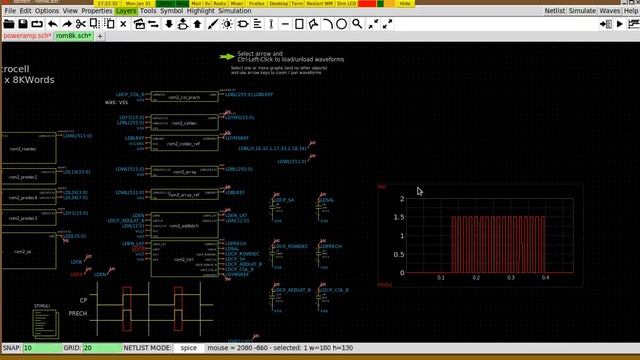Click the GRID value input field

point(102,348)
